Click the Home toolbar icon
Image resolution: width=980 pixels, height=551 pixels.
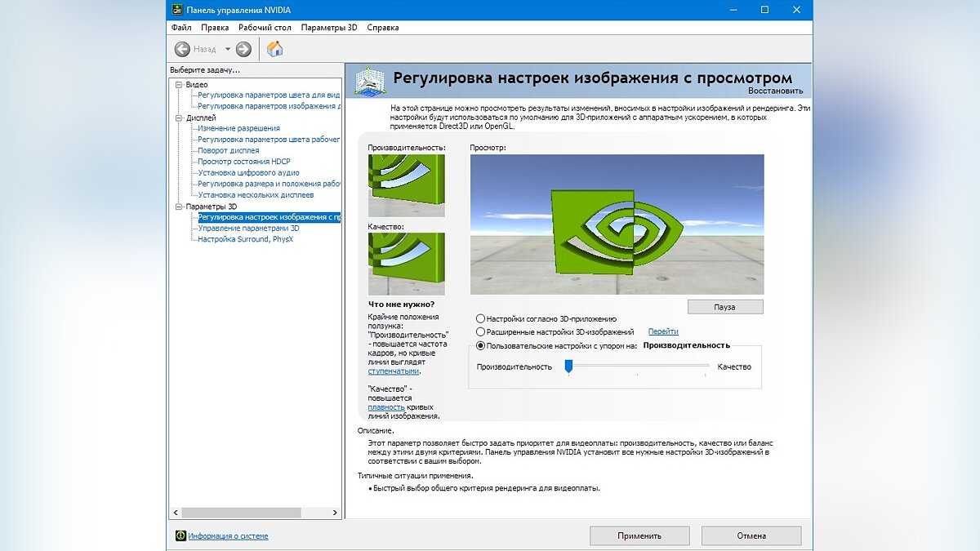point(275,49)
